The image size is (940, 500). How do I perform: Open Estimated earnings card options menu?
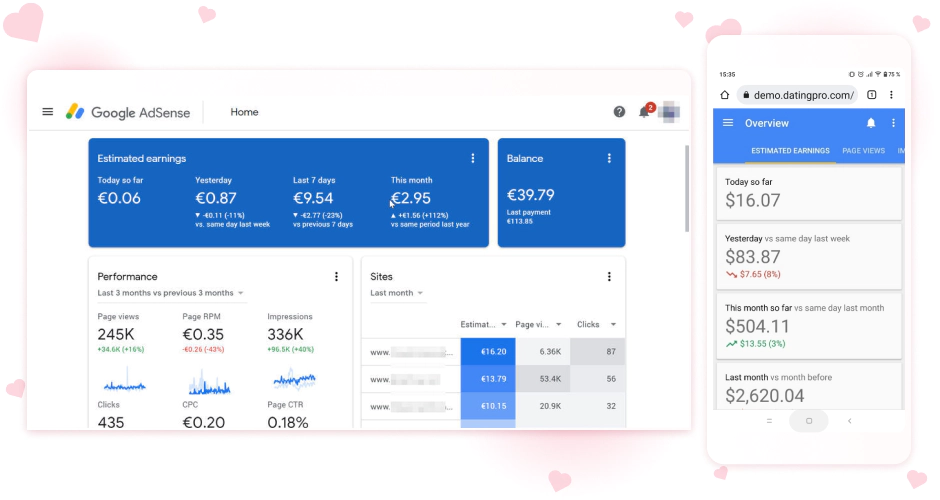tap(472, 158)
